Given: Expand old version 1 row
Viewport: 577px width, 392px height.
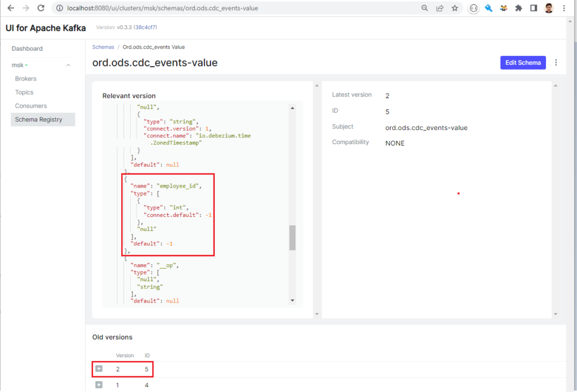Looking at the screenshot, I should click(x=99, y=385).
